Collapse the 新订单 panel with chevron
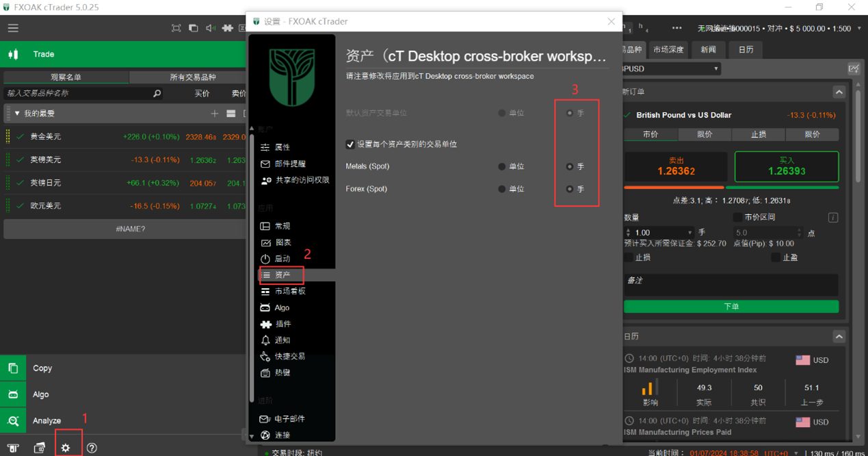 click(x=838, y=92)
